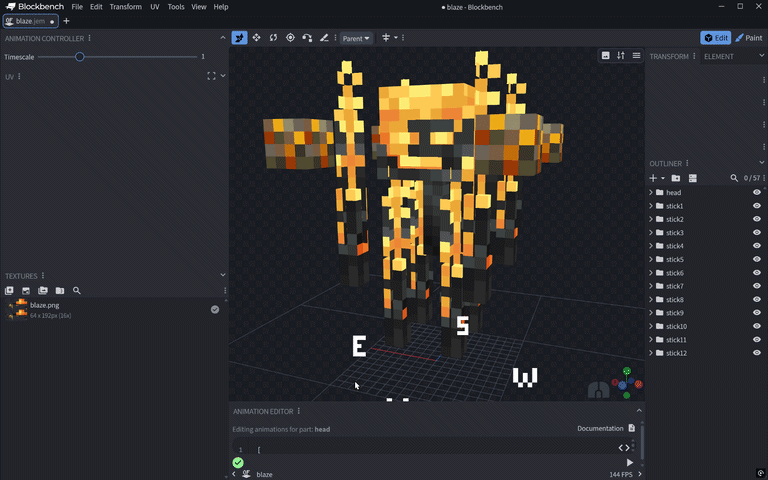Open the View menu

198,7
